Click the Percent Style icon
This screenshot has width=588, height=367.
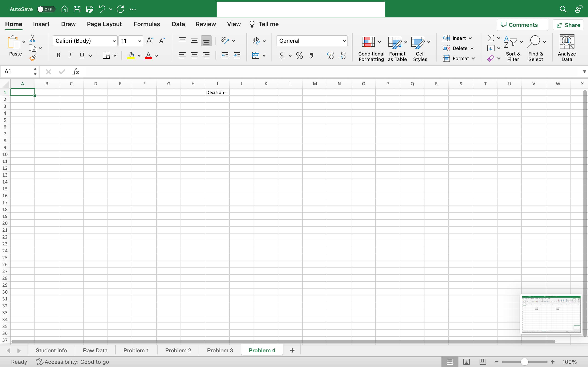pos(299,56)
